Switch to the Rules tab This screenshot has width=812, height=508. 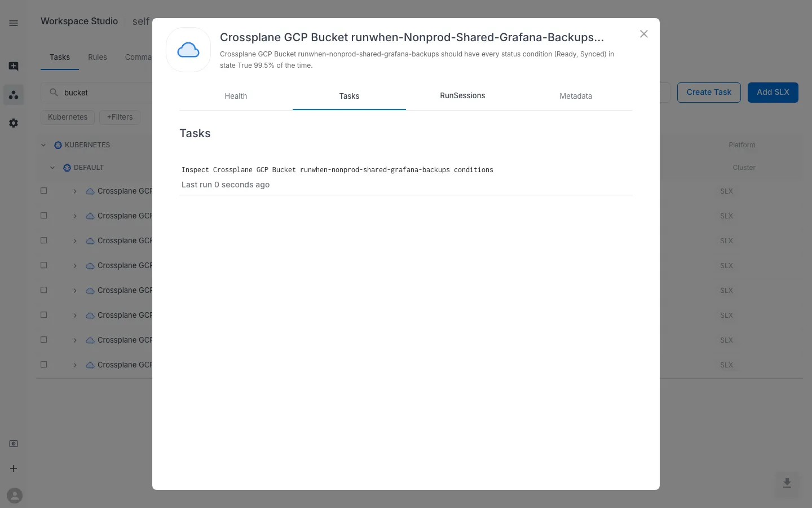pyautogui.click(x=98, y=57)
